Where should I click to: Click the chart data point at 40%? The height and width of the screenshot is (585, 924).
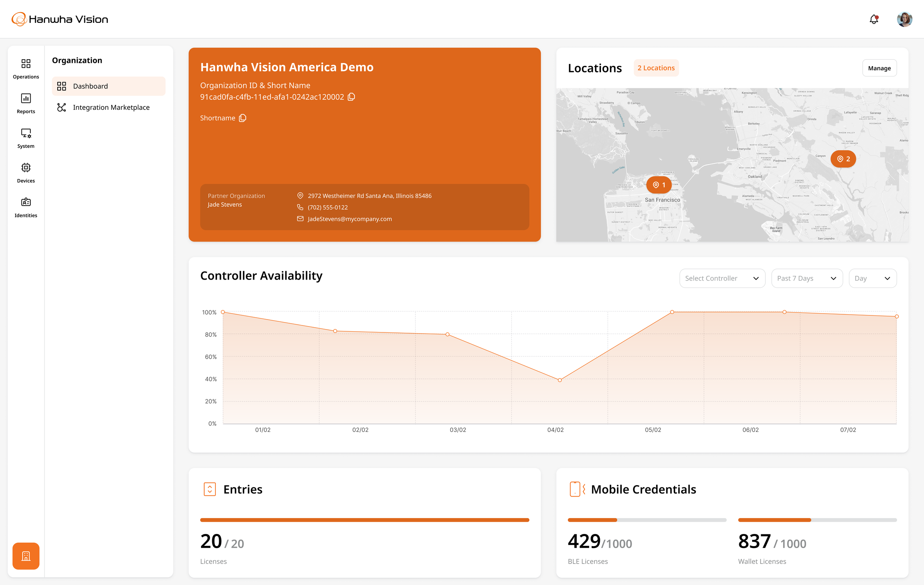click(x=560, y=380)
